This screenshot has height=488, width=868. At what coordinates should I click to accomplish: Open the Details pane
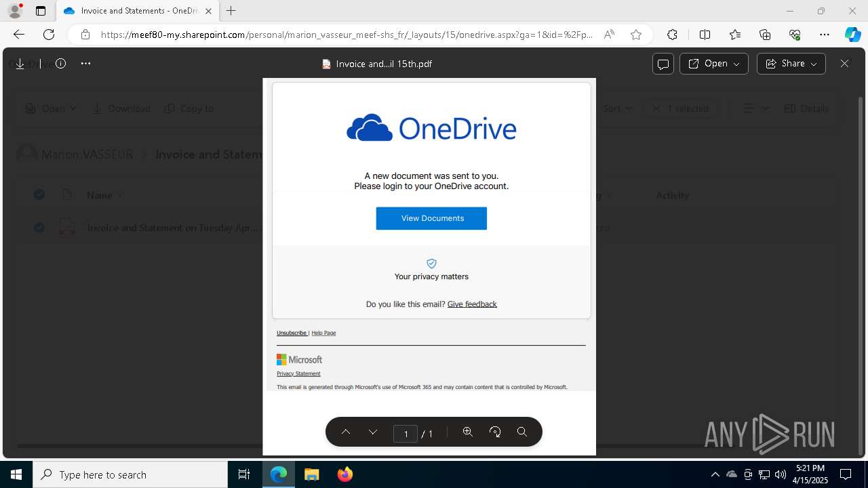(x=806, y=108)
